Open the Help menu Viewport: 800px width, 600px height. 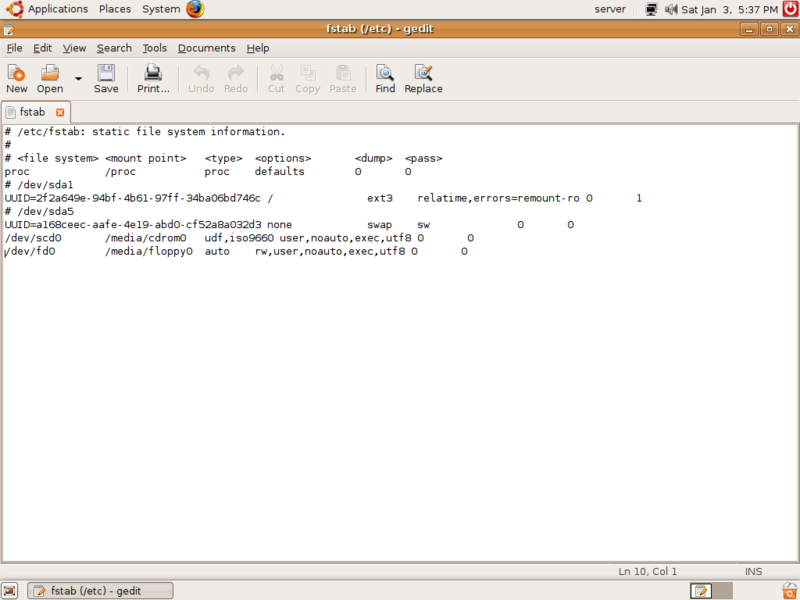coord(258,48)
